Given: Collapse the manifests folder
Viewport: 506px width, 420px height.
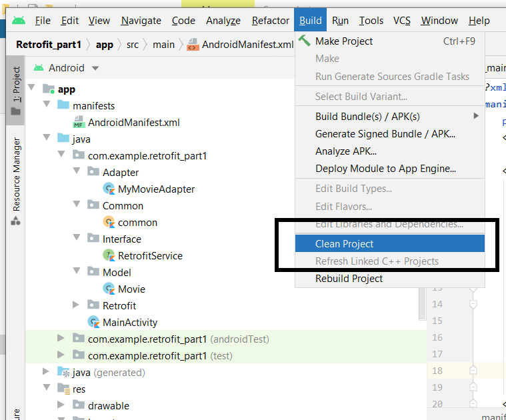Looking at the screenshot, I should 47,106.
